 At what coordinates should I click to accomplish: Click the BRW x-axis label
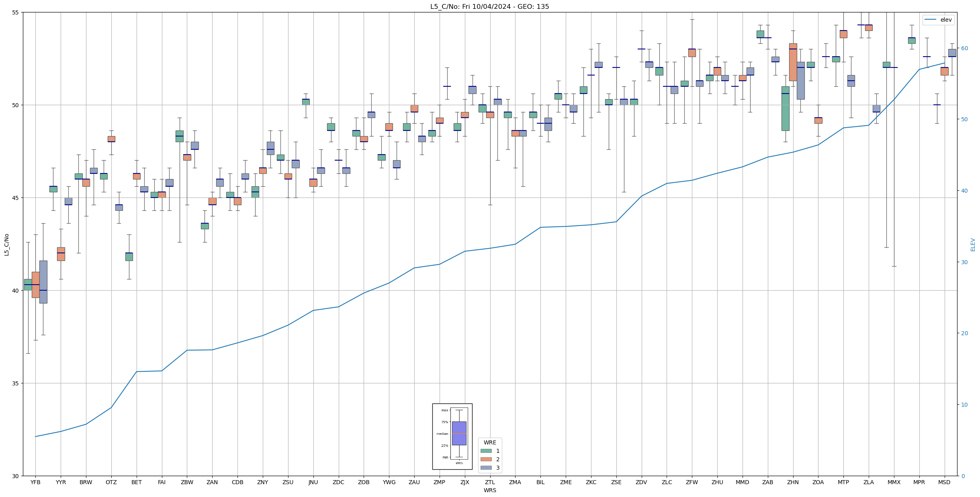click(86, 482)
